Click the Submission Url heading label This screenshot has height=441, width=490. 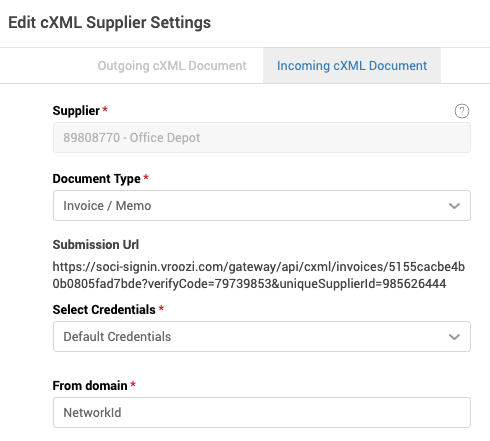coord(96,245)
